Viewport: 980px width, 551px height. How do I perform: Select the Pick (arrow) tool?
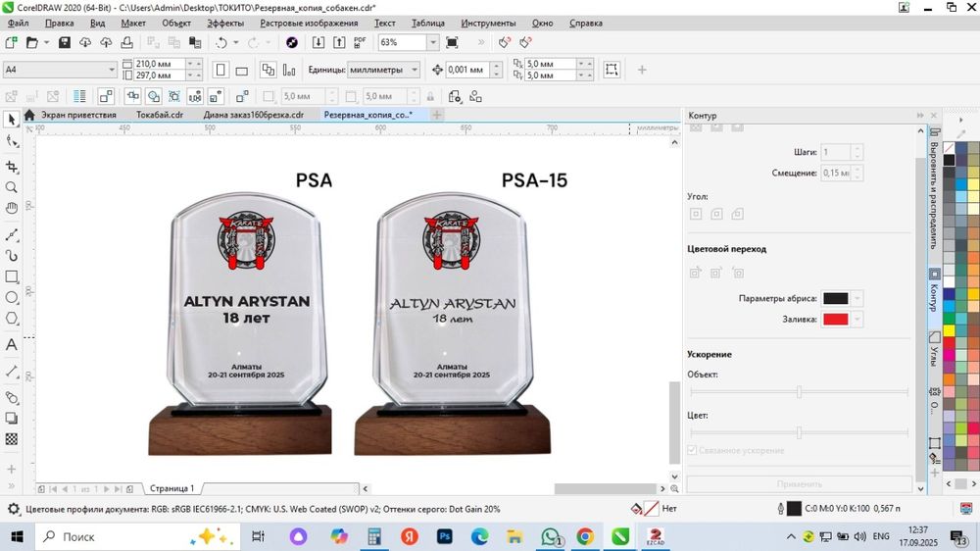(12, 120)
